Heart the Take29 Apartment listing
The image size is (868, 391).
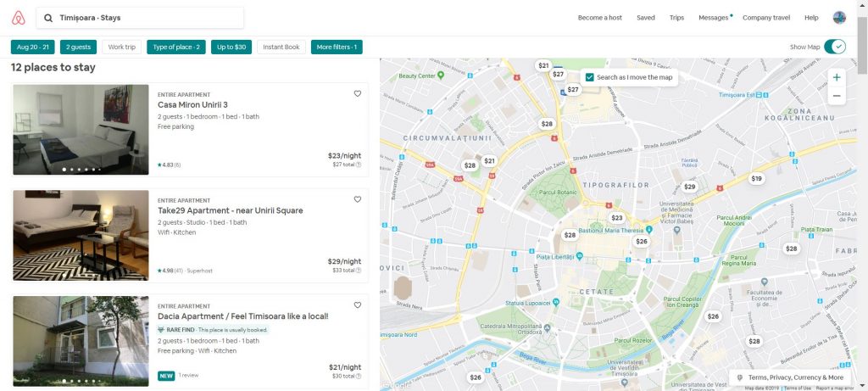pyautogui.click(x=358, y=199)
